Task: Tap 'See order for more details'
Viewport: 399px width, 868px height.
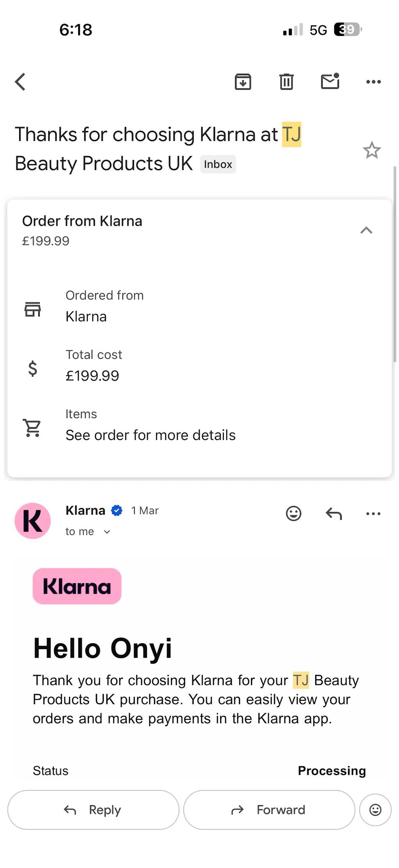Action: pyautogui.click(x=150, y=435)
